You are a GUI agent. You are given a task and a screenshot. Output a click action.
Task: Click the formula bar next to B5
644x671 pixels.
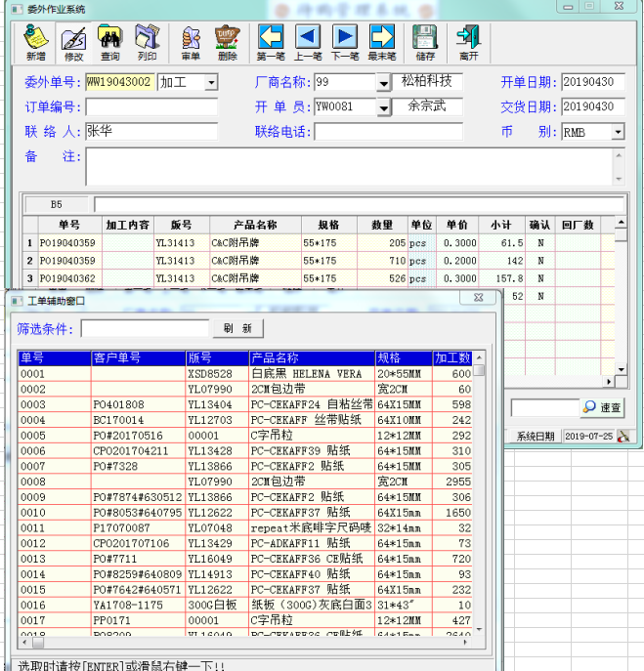click(359, 204)
